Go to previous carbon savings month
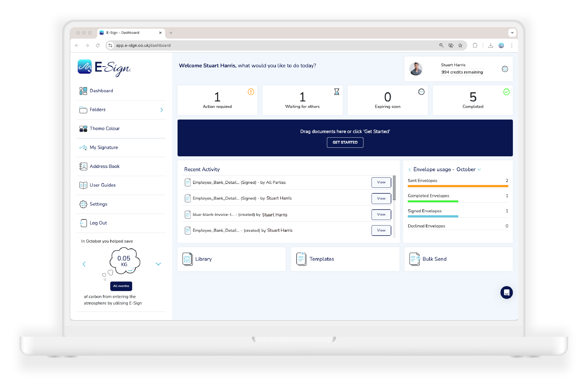The image size is (588, 390). [84, 264]
